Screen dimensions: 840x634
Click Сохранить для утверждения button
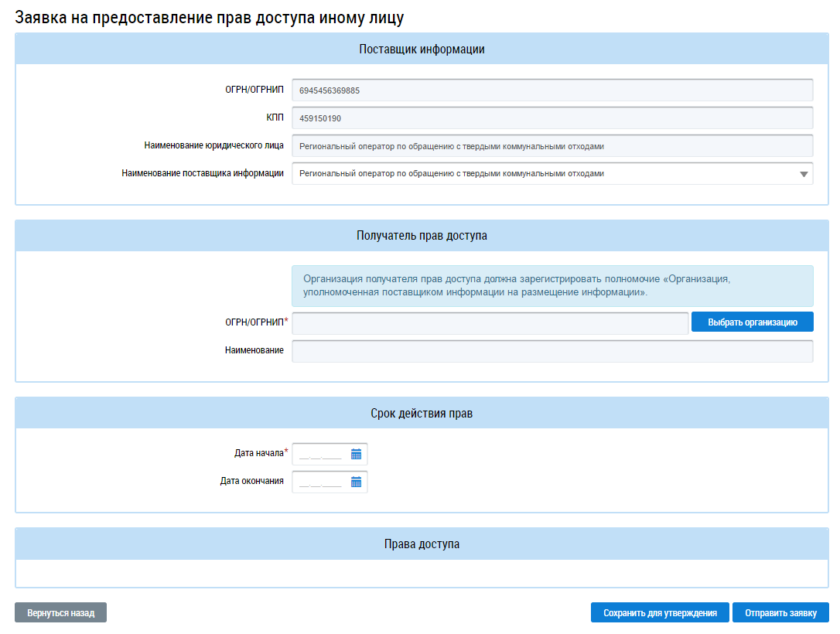pos(659,613)
